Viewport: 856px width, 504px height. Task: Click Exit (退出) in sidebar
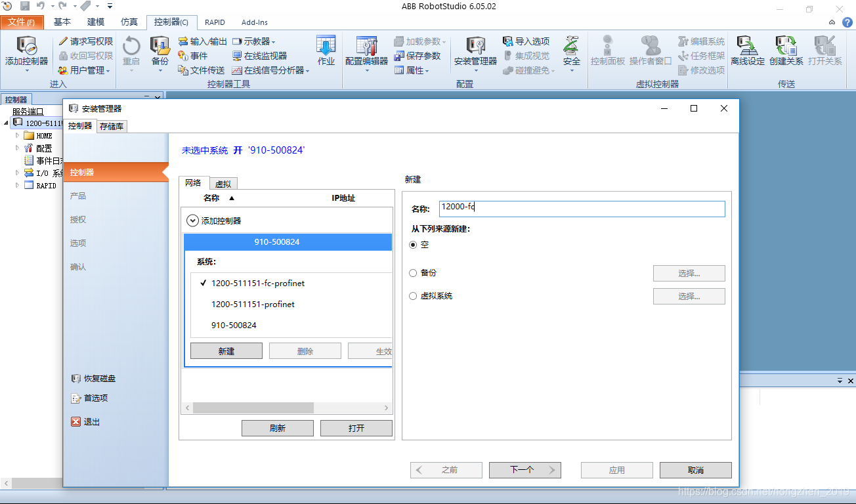[x=85, y=422]
